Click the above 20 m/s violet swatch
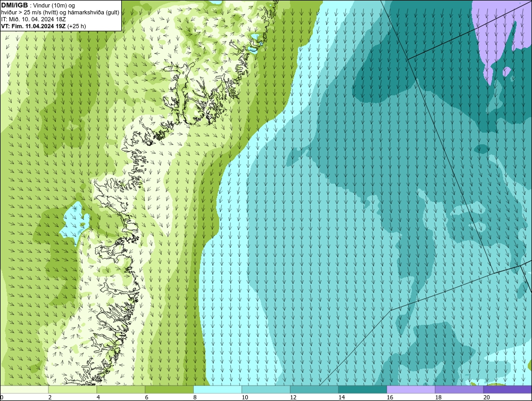Screen dimensions: 532x401 click(x=508, y=390)
